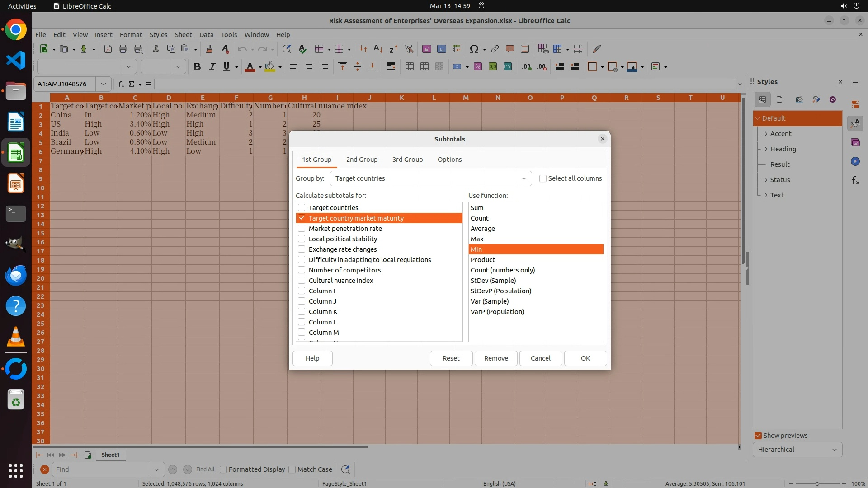Click the Function Wizard icon
This screenshot has height=488, width=868.
121,84
